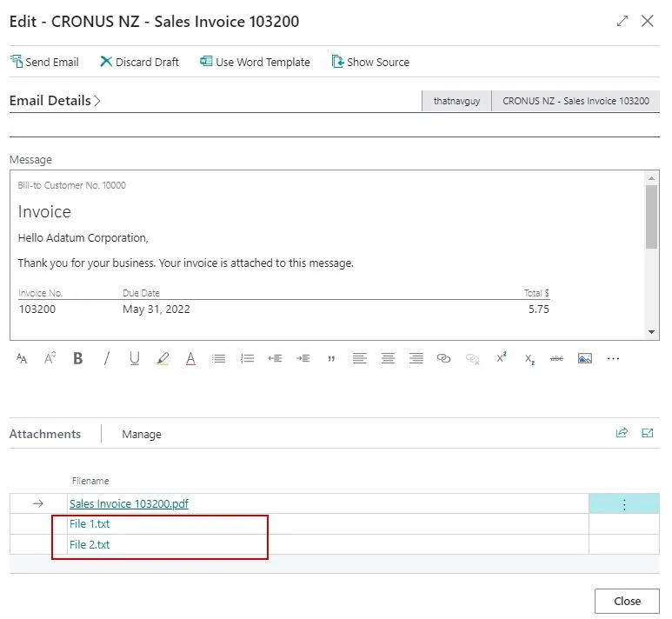
Task: Insert hyperlink using the link icon
Action: tap(443, 358)
